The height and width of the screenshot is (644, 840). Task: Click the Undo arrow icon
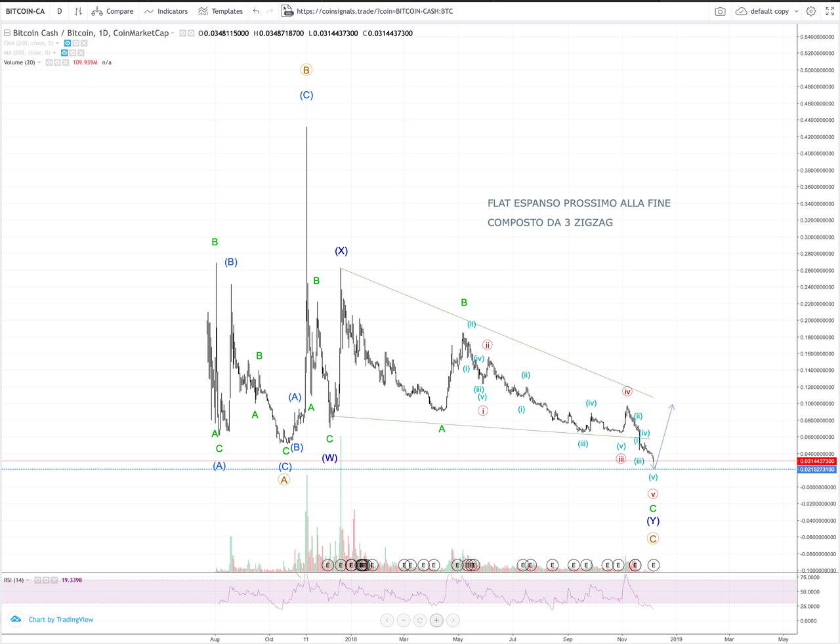(x=256, y=11)
